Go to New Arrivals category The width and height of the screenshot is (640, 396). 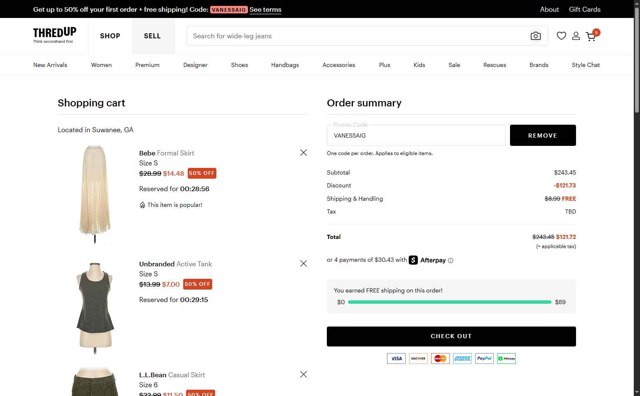click(50, 65)
